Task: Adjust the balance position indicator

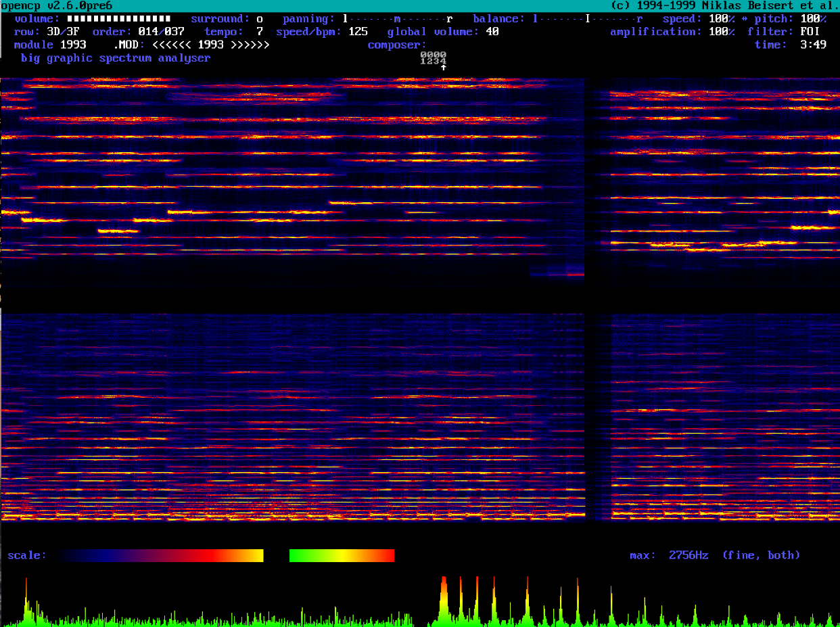Action: pyautogui.click(x=587, y=19)
